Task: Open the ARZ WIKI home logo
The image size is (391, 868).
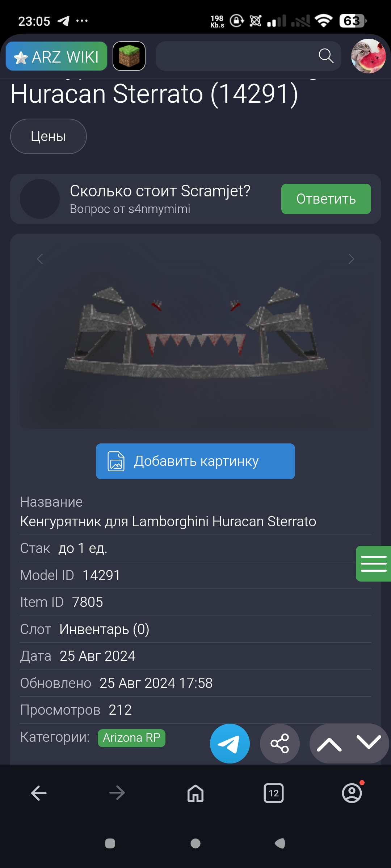Action: pos(56,56)
